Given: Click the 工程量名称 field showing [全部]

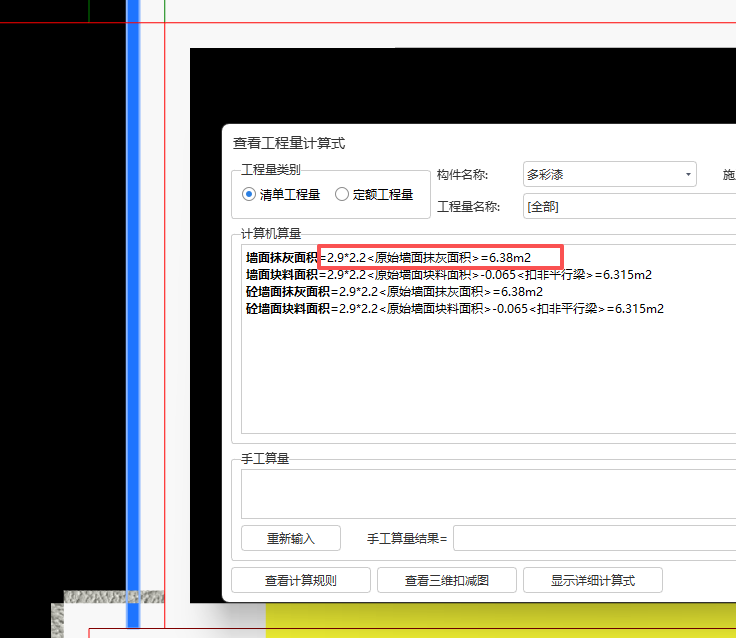Looking at the screenshot, I should pos(629,206).
